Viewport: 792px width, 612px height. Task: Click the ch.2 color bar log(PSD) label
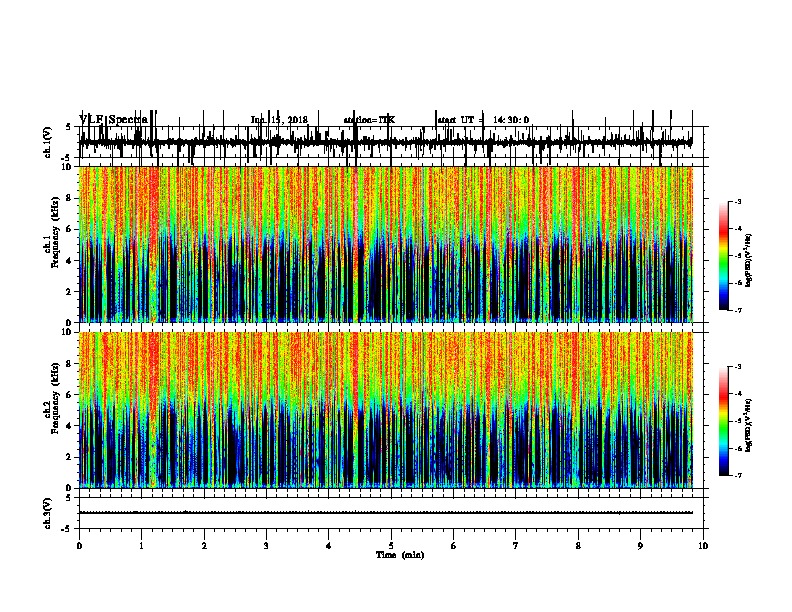pyautogui.click(x=749, y=425)
